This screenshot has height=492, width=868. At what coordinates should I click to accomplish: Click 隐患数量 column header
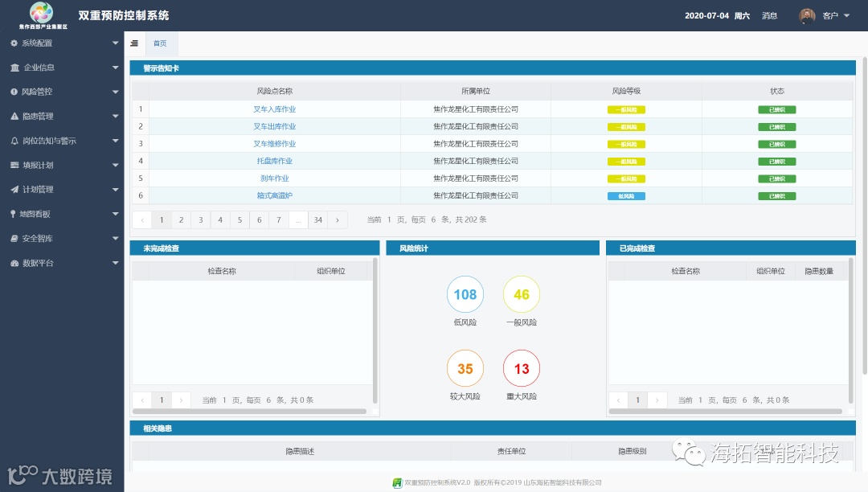click(819, 271)
